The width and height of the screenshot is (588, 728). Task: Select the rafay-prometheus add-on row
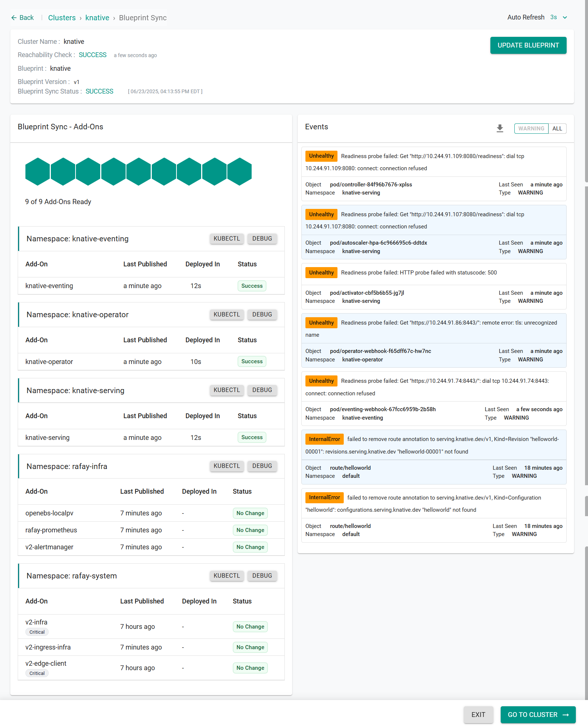[x=151, y=530]
